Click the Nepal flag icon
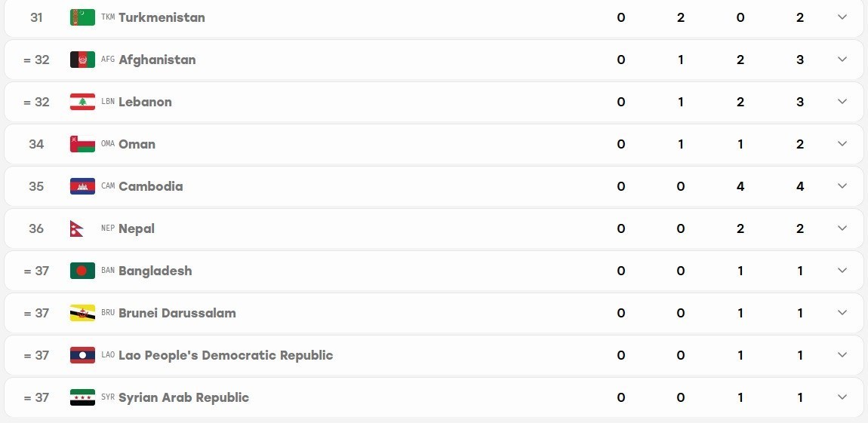Viewport: 868px width, 423px height. (77, 228)
